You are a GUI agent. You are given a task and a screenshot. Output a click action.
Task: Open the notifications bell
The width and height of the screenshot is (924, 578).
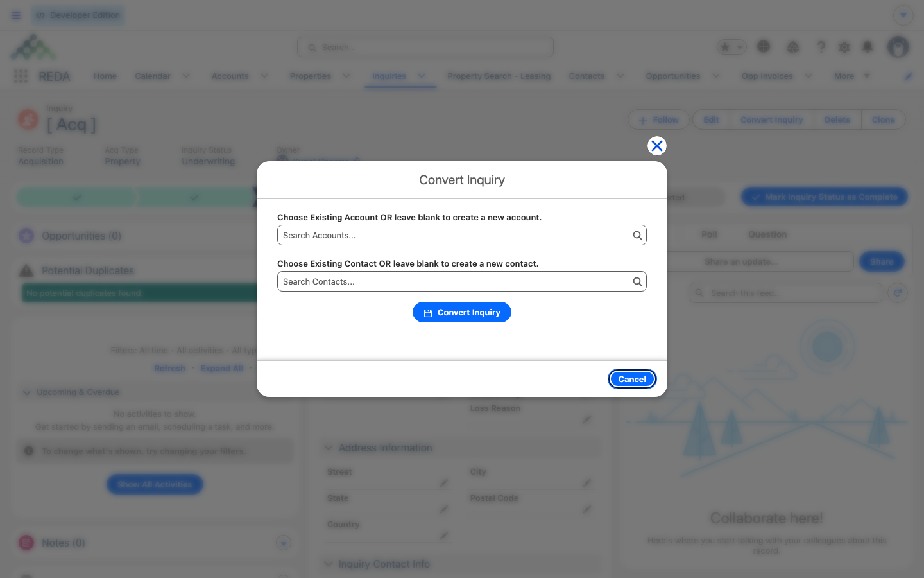pos(868,47)
